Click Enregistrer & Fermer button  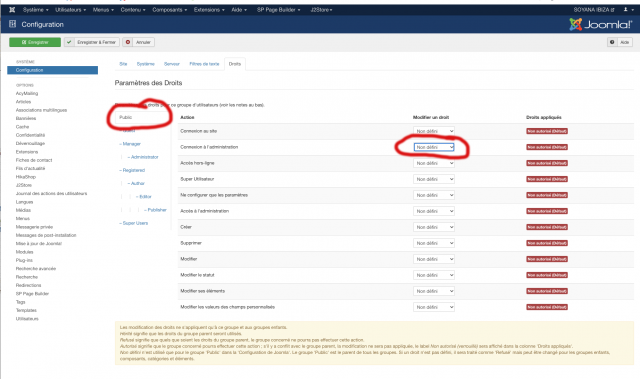point(92,42)
